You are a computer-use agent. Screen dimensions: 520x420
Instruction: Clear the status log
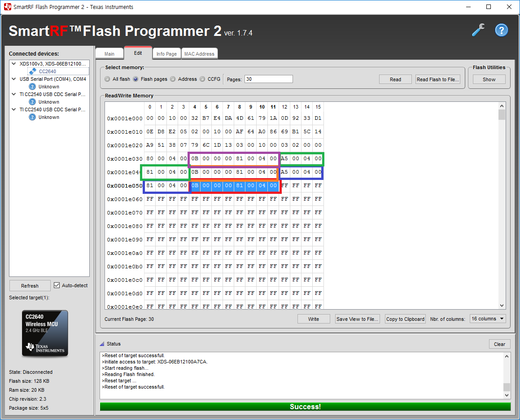coord(499,344)
